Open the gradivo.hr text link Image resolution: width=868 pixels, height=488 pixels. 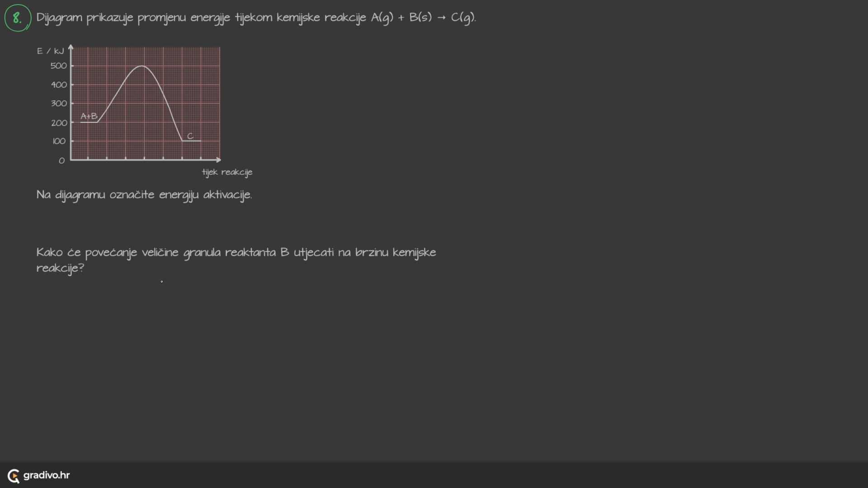point(47,475)
